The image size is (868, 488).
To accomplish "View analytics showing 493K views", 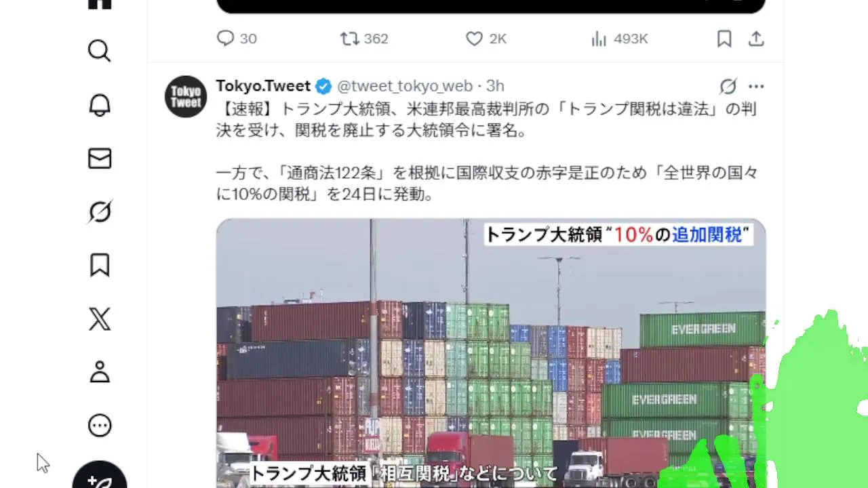I will [x=619, y=39].
